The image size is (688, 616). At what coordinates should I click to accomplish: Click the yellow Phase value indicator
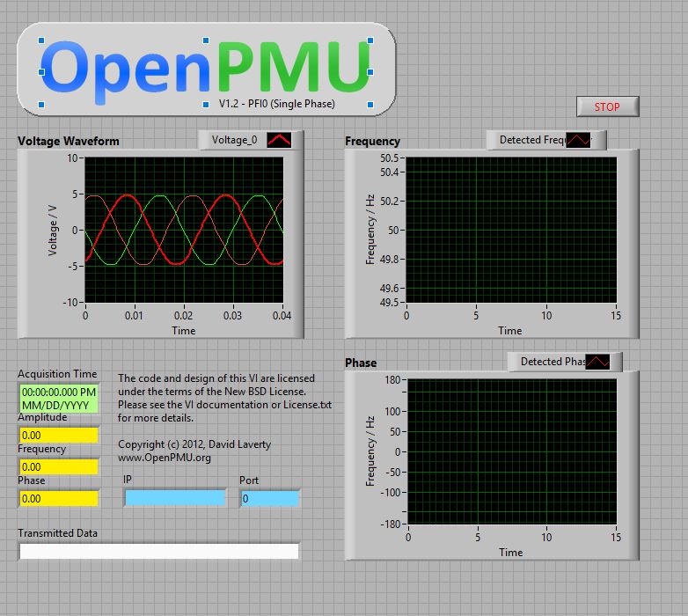59,498
